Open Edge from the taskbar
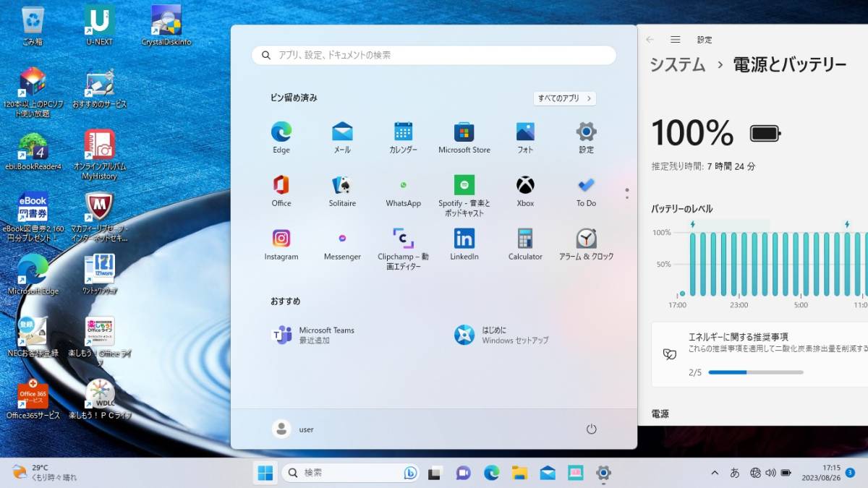The image size is (868, 488). (491, 473)
